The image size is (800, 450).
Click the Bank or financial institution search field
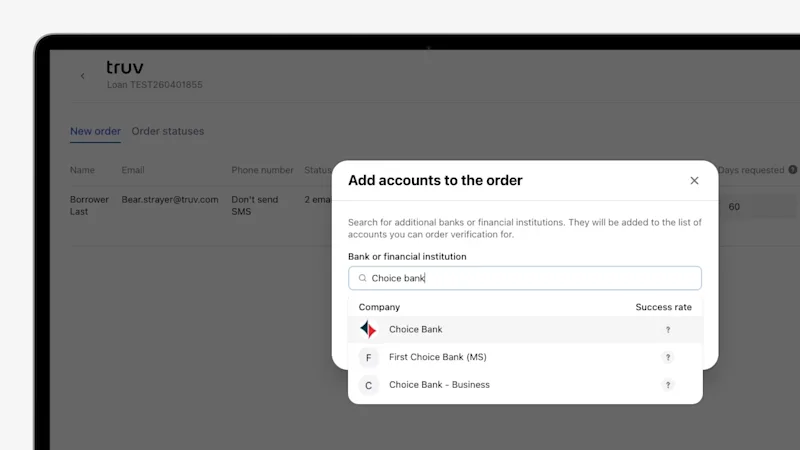tap(525, 278)
